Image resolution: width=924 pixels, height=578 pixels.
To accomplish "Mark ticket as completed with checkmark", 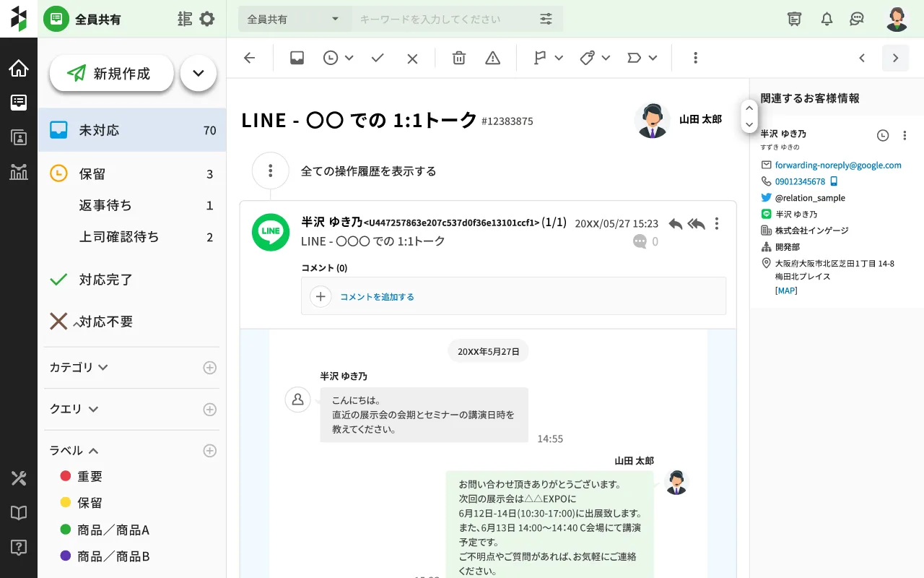I will (378, 58).
